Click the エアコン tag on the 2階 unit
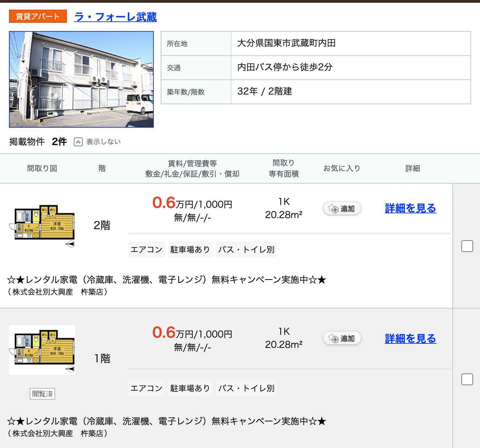Viewport: 480px width, 448px height. coord(146,250)
